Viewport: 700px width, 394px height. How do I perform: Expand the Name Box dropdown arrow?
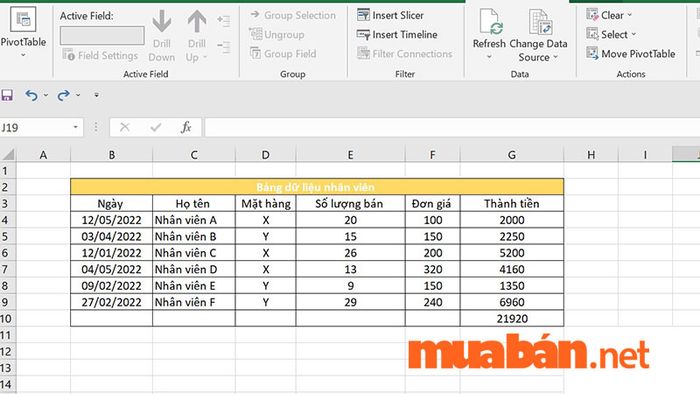coord(75,128)
